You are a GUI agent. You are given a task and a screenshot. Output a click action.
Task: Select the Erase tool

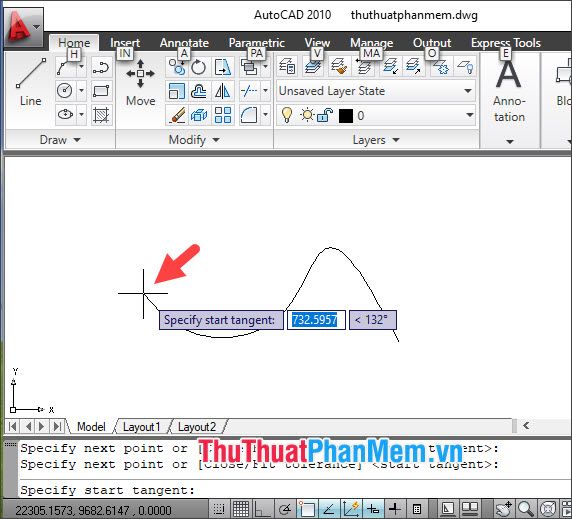click(177, 115)
